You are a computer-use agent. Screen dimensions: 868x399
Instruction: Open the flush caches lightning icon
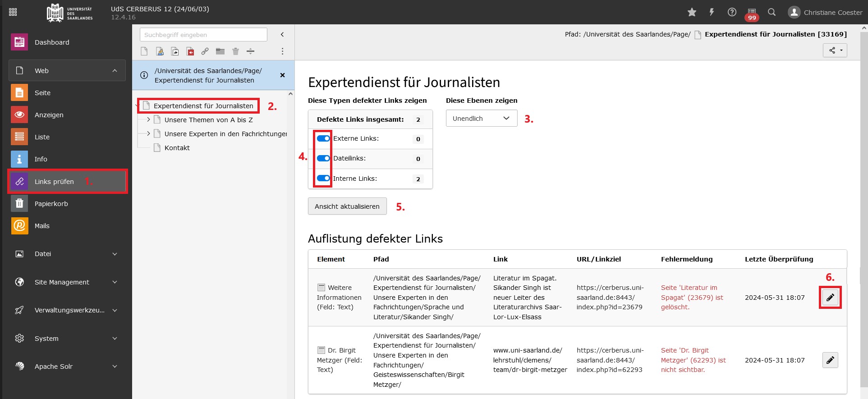[x=712, y=12]
